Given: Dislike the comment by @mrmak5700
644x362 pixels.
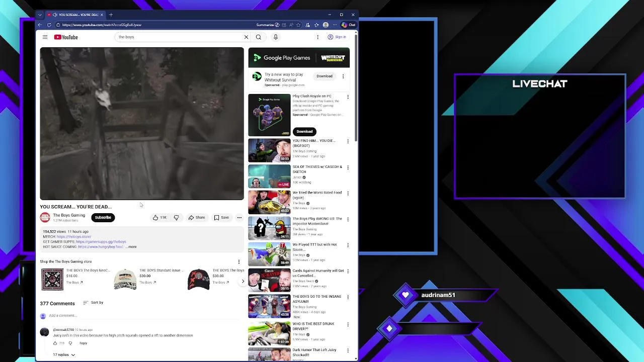Looking at the screenshot, I should (70, 343).
